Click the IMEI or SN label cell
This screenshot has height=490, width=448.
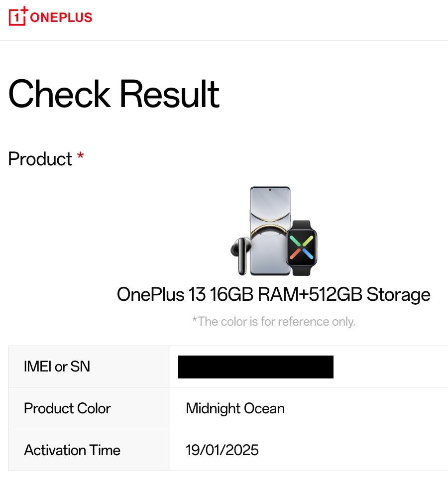pyautogui.click(x=57, y=367)
